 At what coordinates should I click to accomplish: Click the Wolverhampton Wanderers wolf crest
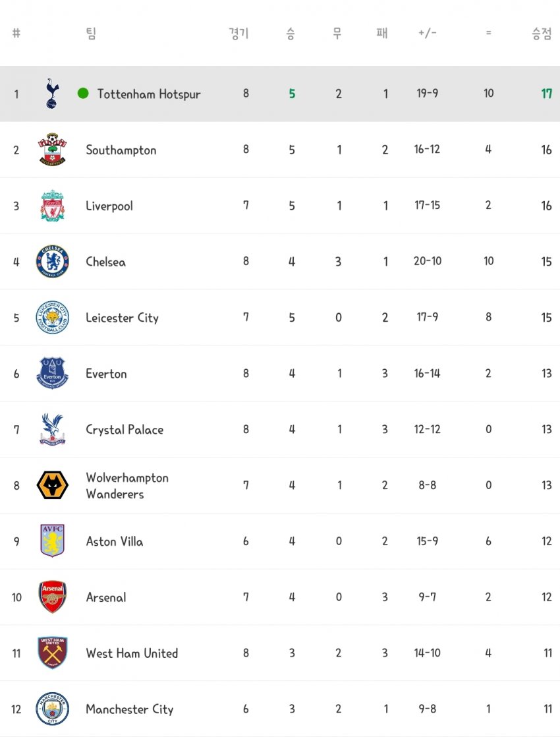point(52,485)
